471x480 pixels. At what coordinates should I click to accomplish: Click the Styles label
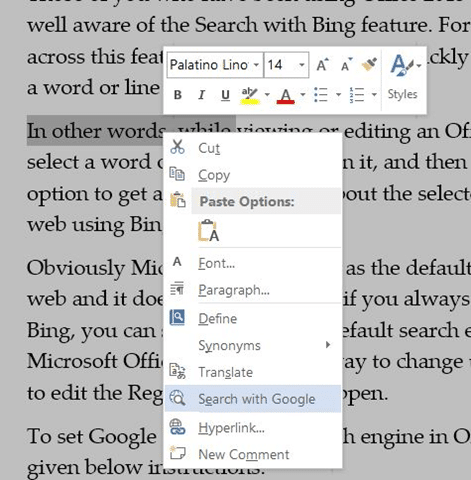(402, 94)
